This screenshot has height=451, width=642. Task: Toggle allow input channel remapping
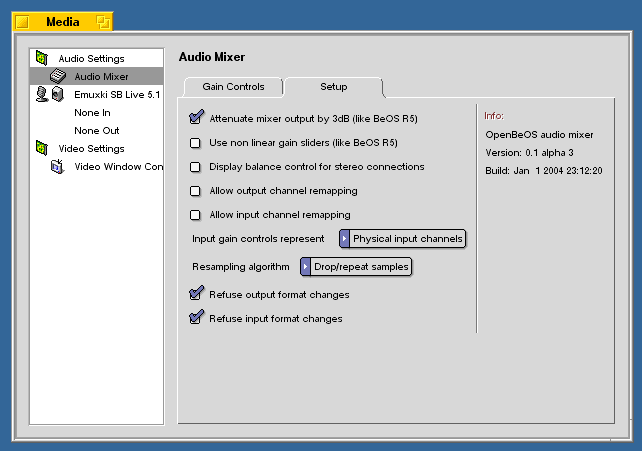point(196,215)
